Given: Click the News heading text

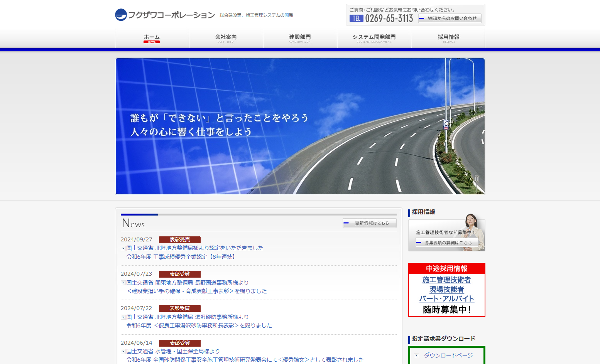Looking at the screenshot, I should pyautogui.click(x=133, y=223).
